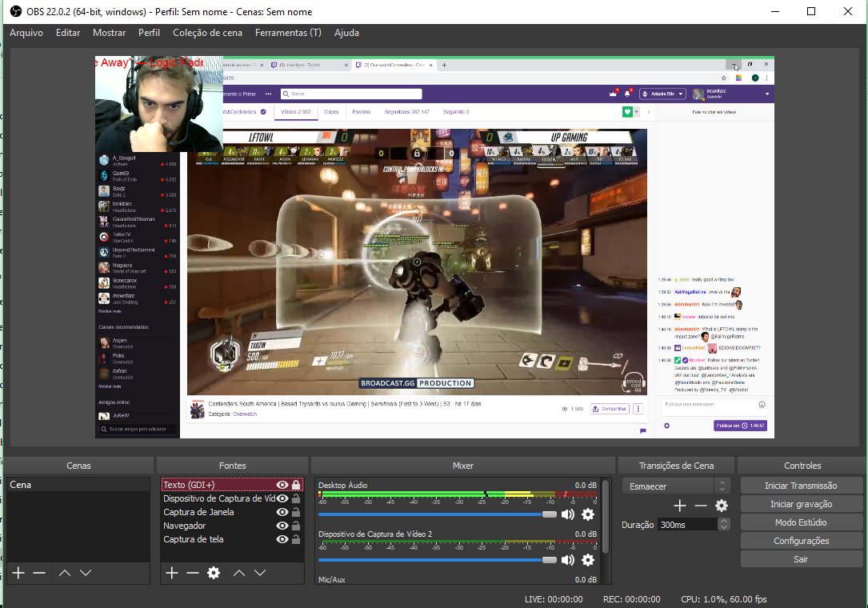868x608 pixels.
Task: Toggle eye icon for Navegador source
Action: (282, 526)
